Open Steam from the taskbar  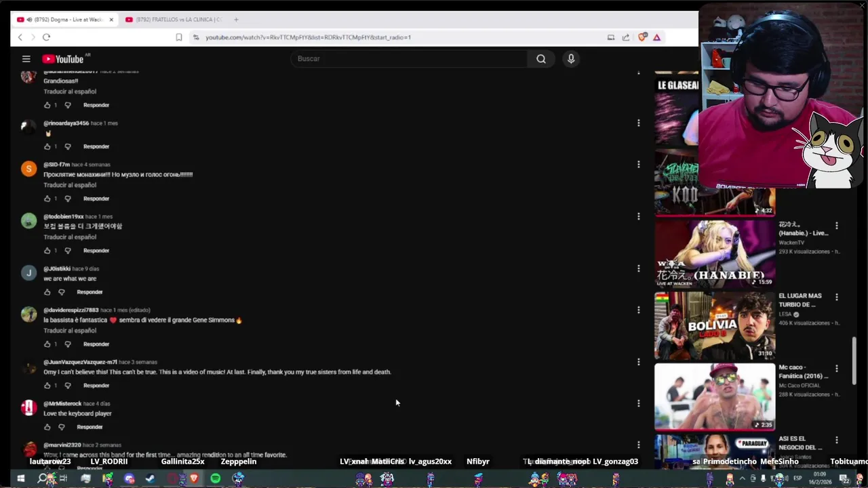pos(151,479)
